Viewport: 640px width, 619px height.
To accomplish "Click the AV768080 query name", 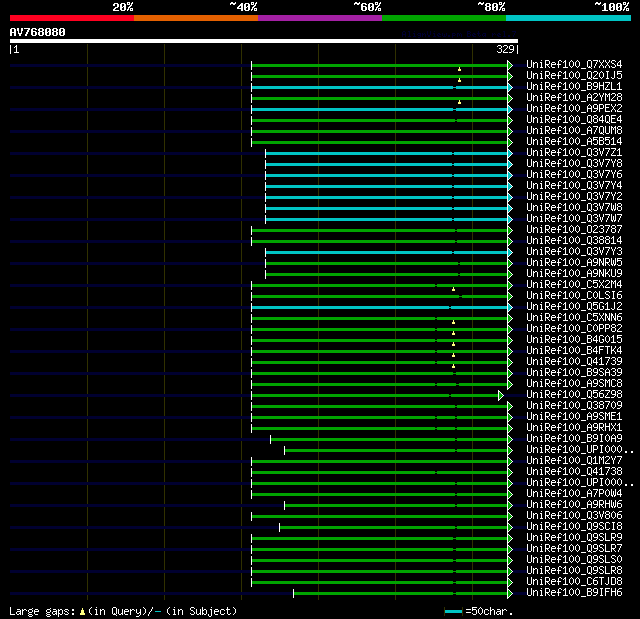I will [x=38, y=33].
